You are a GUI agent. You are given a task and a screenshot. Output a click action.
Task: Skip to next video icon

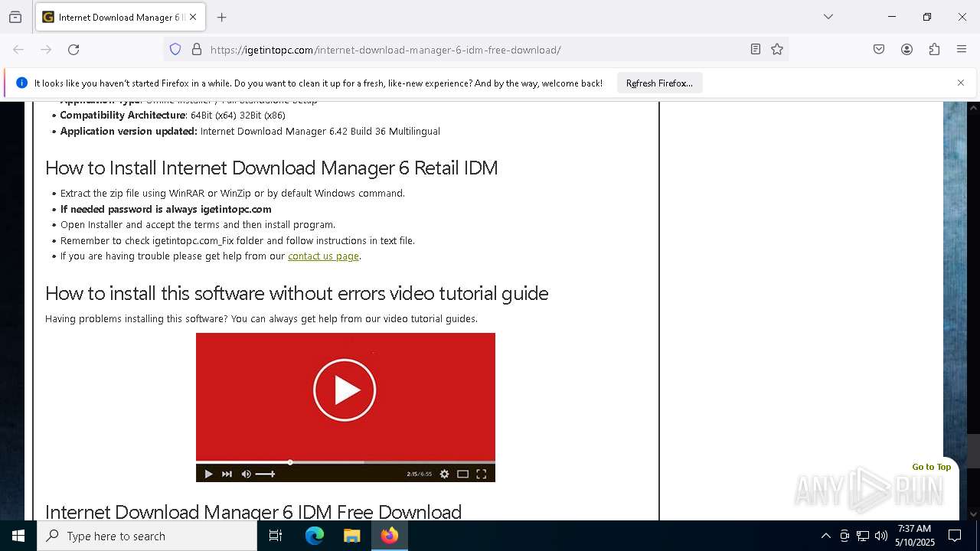(227, 474)
